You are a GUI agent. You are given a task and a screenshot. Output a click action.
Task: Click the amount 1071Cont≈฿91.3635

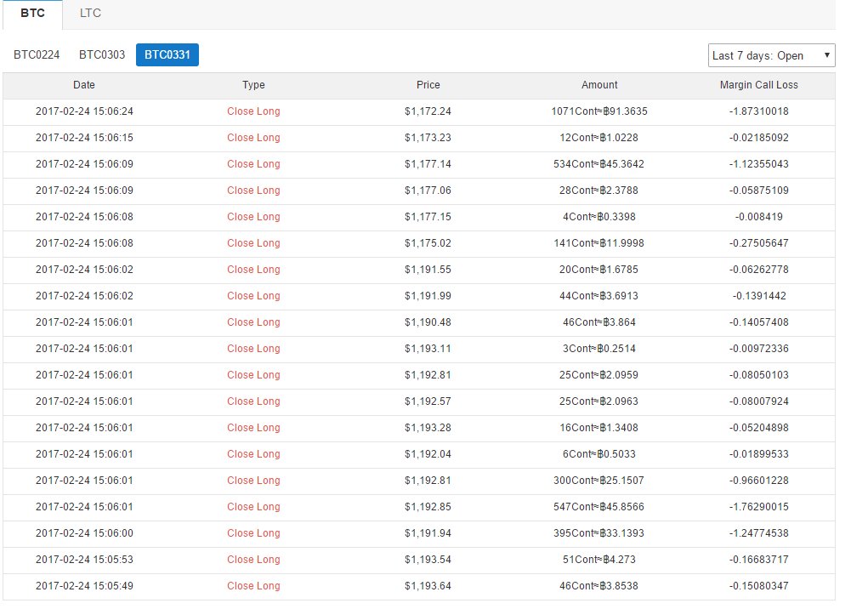[x=599, y=111]
